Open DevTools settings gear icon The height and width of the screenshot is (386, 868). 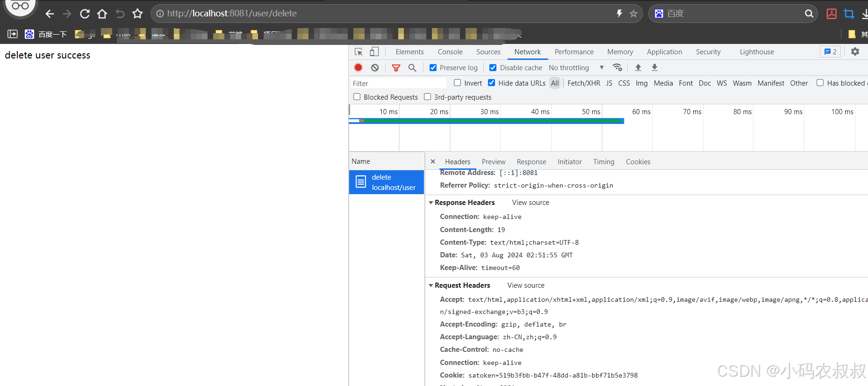point(855,52)
